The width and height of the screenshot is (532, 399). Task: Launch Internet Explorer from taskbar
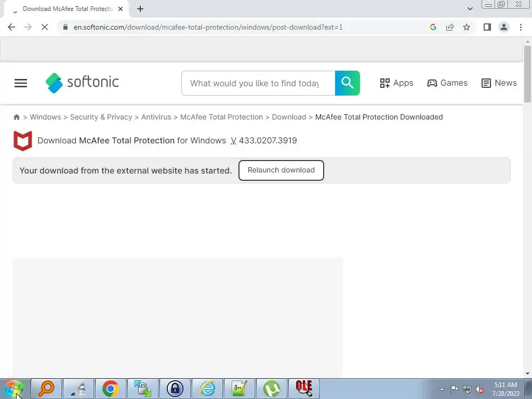coord(207,389)
